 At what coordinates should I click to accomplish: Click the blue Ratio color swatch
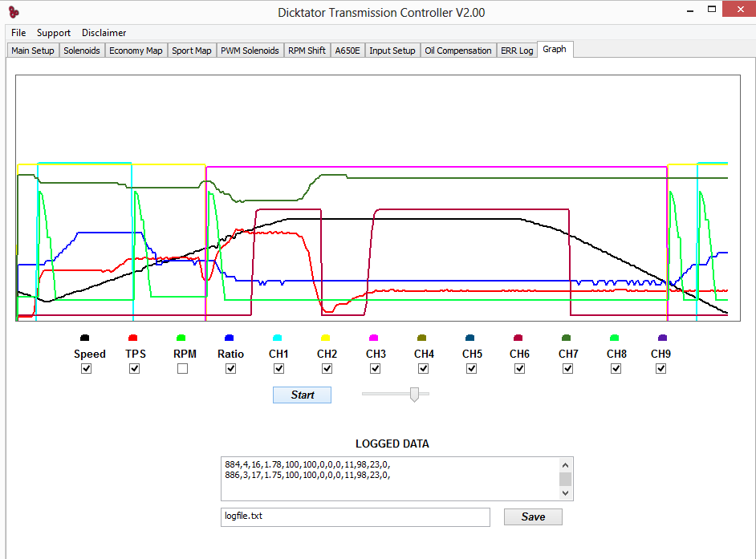(x=229, y=338)
